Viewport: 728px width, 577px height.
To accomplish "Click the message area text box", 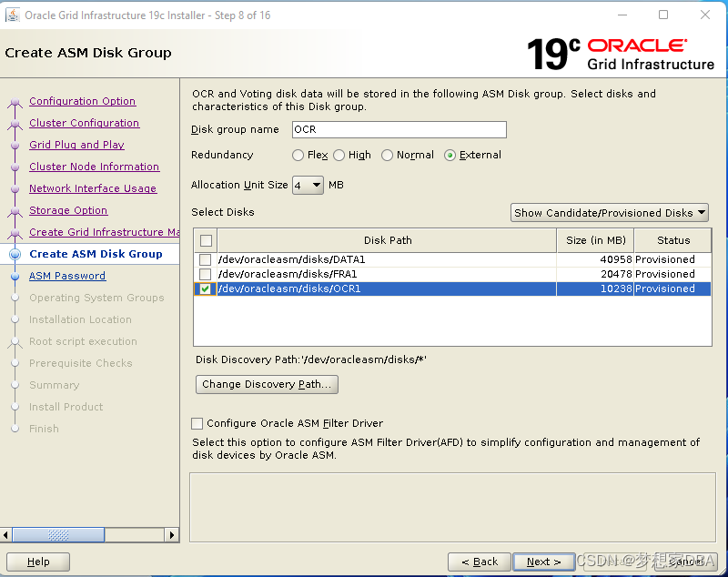I will (x=452, y=507).
